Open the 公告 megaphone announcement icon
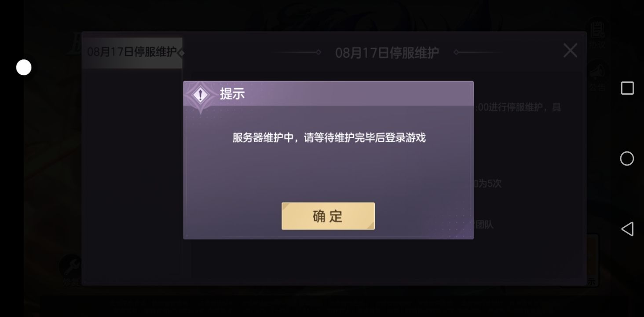The width and height of the screenshot is (644, 317). pyautogui.click(x=597, y=75)
